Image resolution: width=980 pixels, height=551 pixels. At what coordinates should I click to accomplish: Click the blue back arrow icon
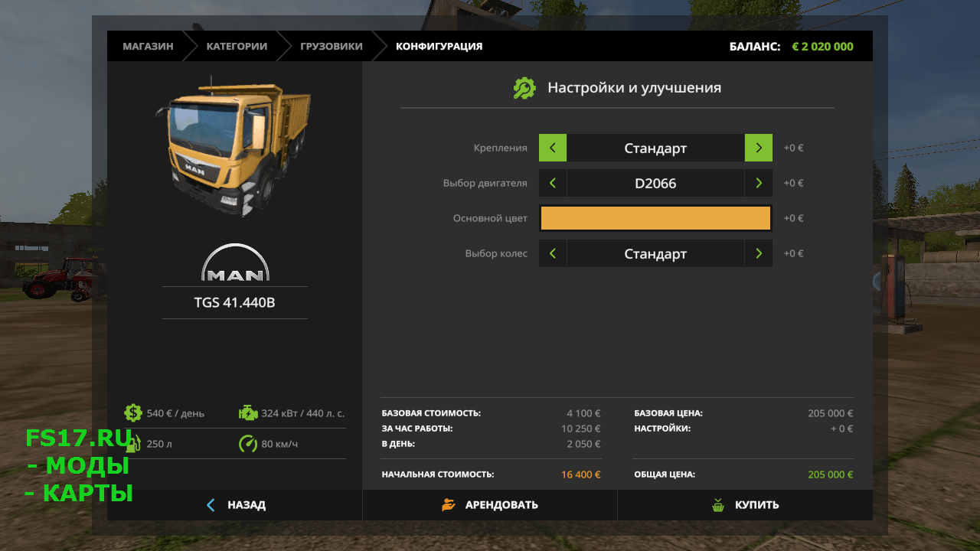211,505
